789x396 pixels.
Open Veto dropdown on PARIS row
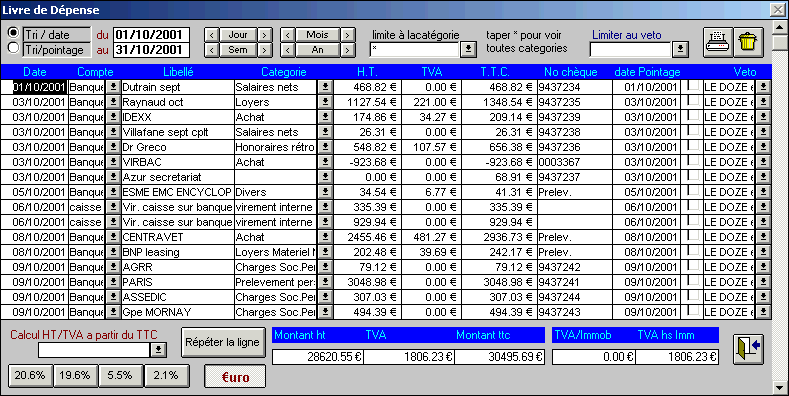[763, 282]
